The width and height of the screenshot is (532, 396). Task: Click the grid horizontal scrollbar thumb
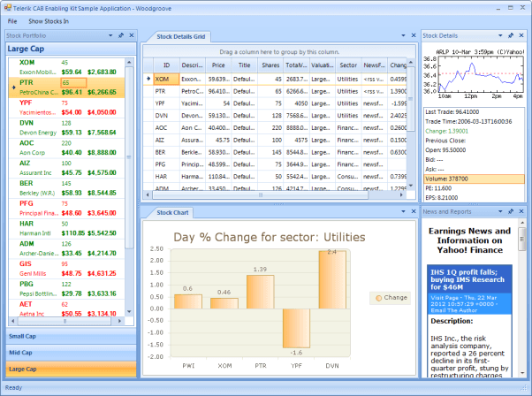(x=260, y=195)
